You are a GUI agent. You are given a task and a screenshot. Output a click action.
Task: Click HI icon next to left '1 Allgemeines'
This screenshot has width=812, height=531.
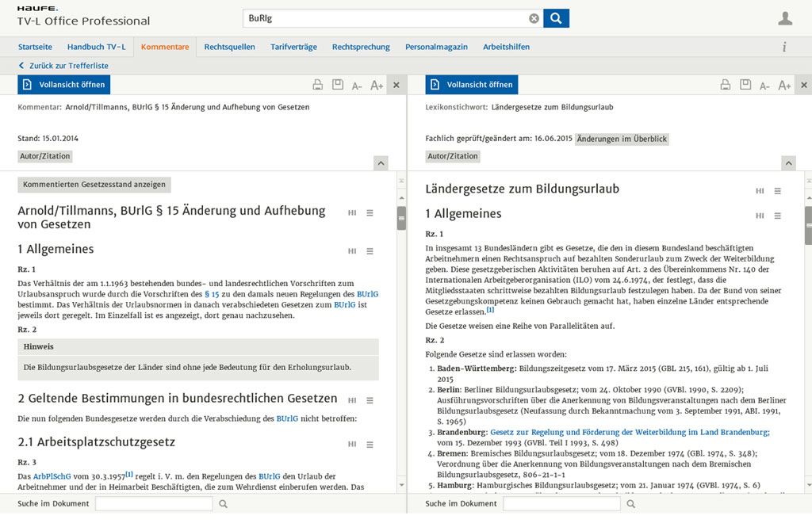point(352,251)
